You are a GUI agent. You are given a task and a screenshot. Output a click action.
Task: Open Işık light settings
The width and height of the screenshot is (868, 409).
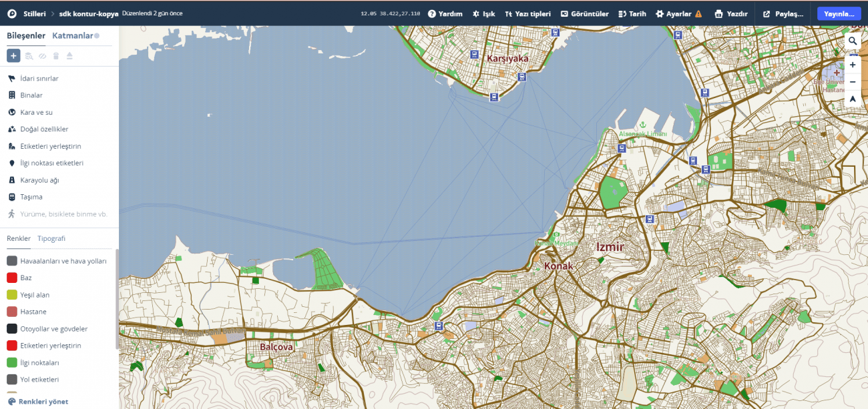483,13
